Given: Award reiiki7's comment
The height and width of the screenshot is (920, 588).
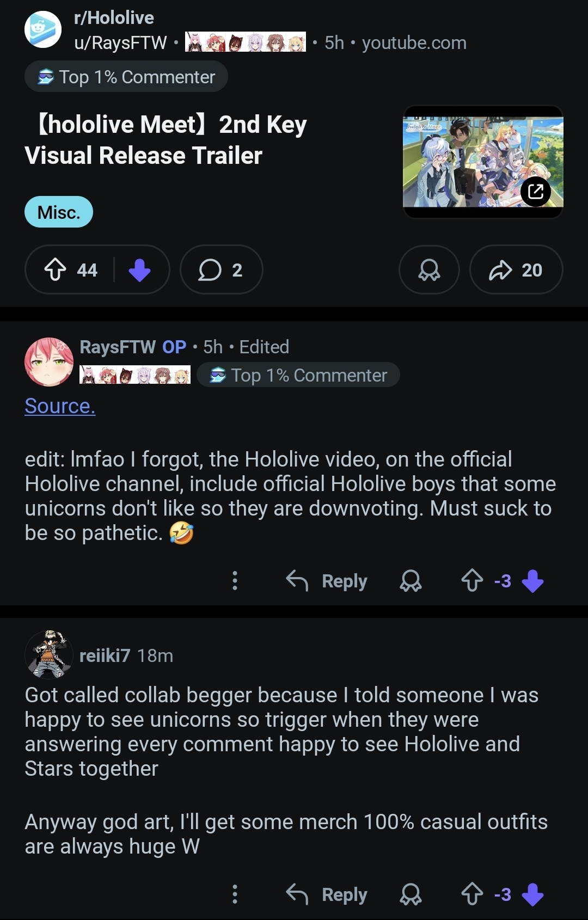Looking at the screenshot, I should click(x=411, y=894).
